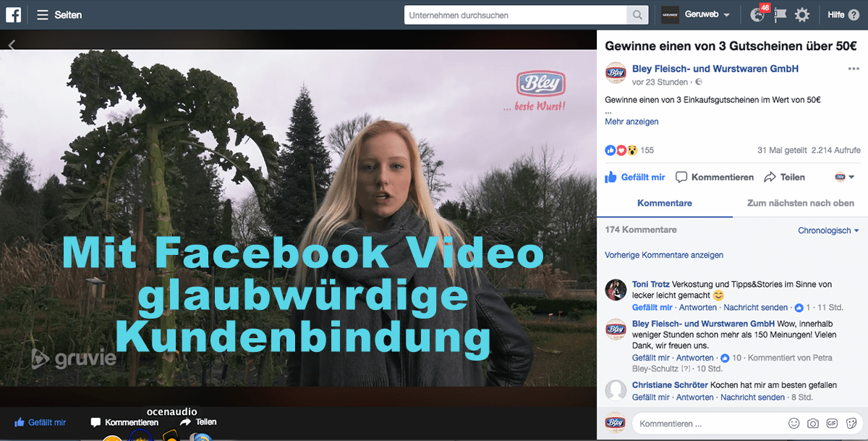Like the '150 Meinungen' comment via 'Gefällt mir'

[x=652, y=358]
